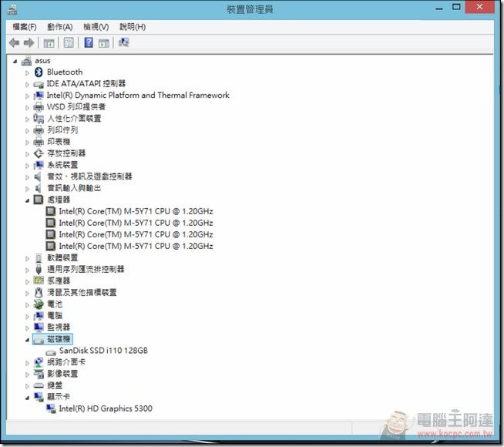This screenshot has width=504, height=447.
Task: Select the first Intel Core M-5Y71 CPU entry
Action: (x=136, y=211)
